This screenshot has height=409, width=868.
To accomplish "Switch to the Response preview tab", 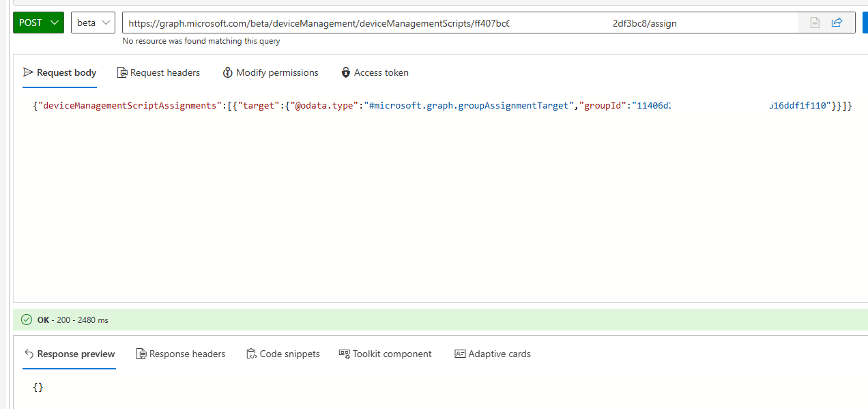I will click(69, 354).
